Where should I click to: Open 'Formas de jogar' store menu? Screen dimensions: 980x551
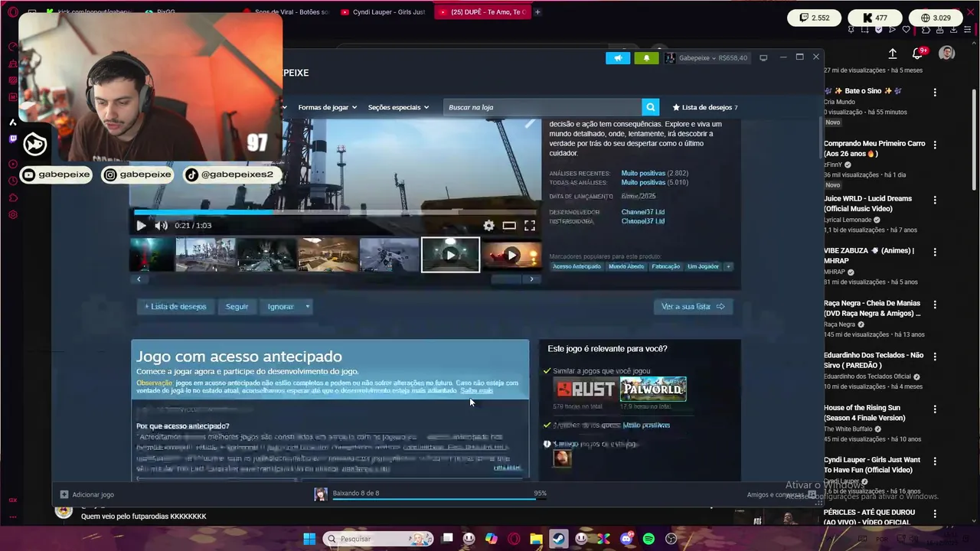(x=327, y=107)
